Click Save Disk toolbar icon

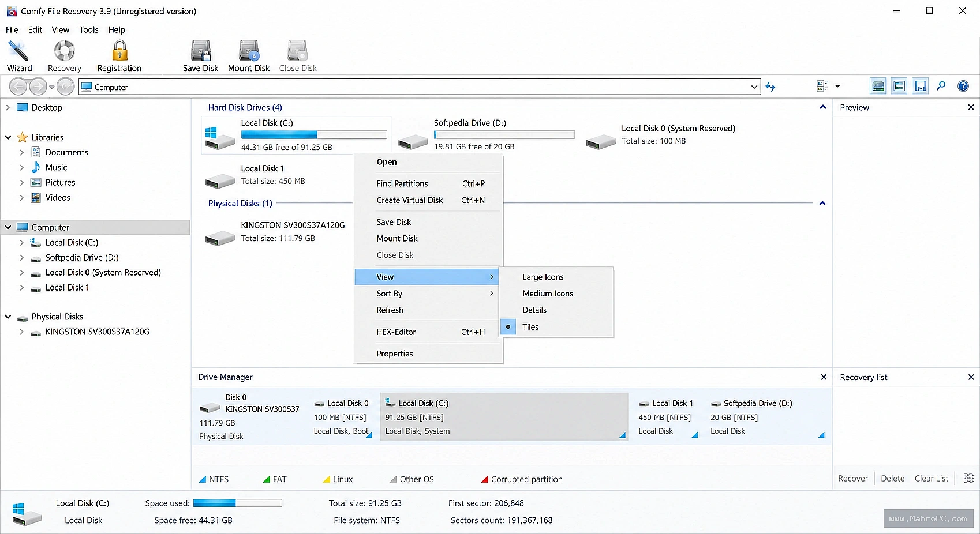pos(201,51)
